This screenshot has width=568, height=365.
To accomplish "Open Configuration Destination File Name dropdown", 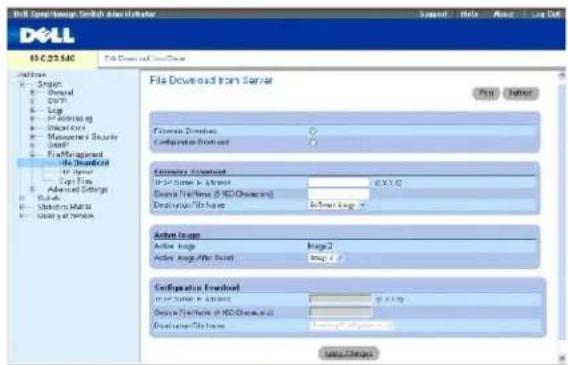I will click(351, 326).
